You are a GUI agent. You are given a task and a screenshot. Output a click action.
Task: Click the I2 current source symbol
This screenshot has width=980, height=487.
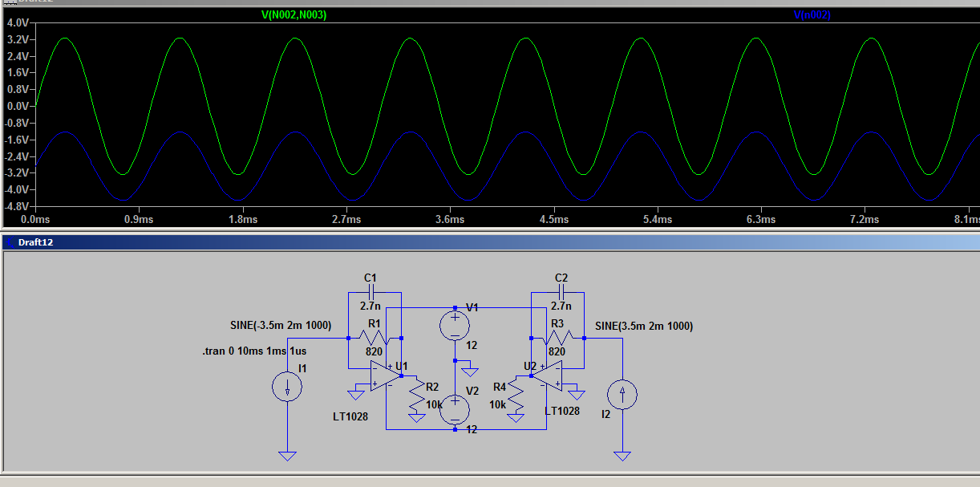click(622, 394)
